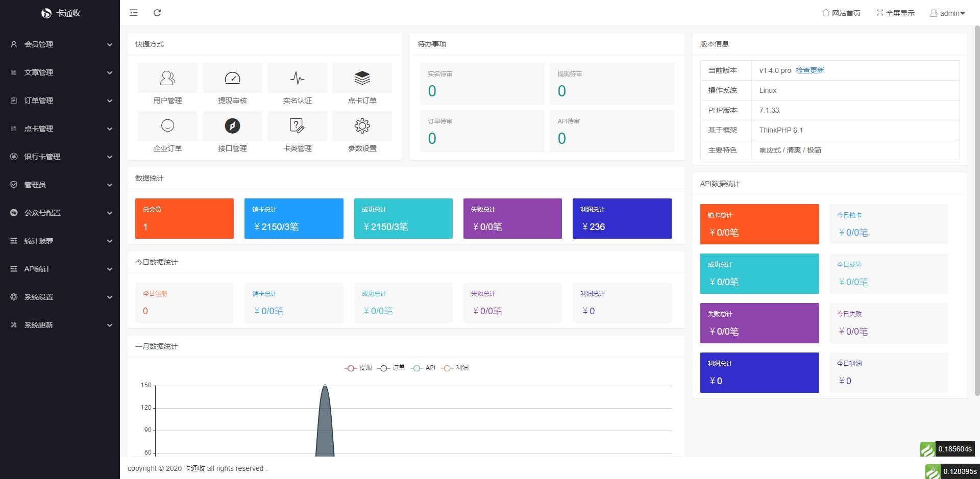Open the admin user dropdown
Screen dimensions: 980x479
click(947, 13)
